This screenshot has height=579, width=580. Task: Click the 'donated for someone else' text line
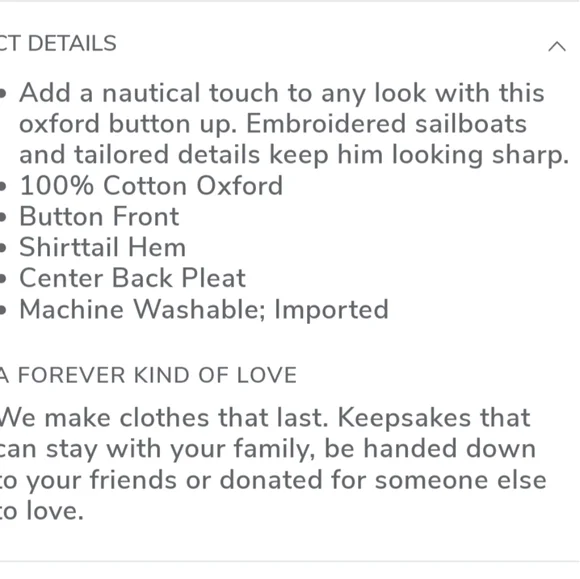(x=383, y=480)
